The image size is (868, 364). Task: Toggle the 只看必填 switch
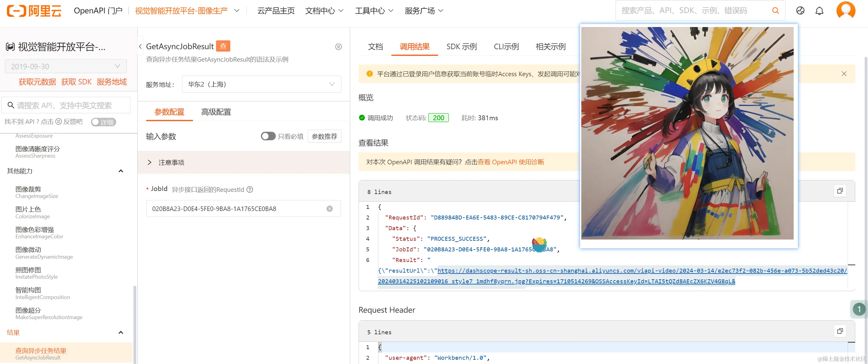click(268, 136)
